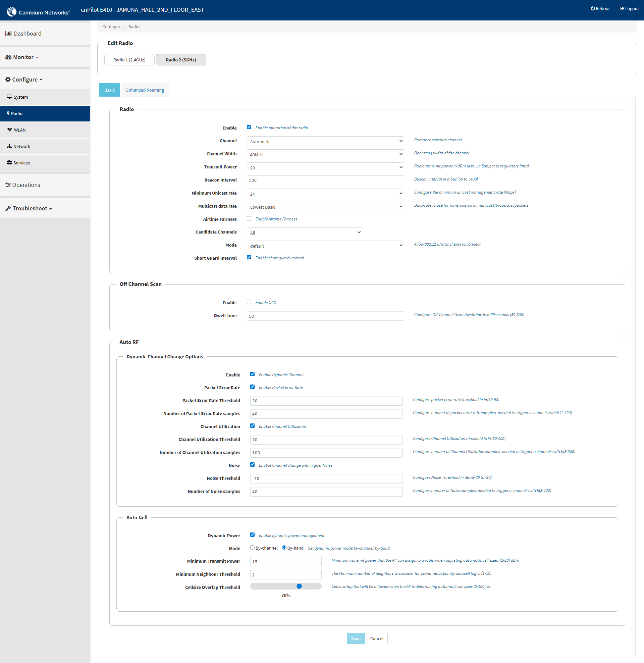Click the Beacon Interval input field
The image size is (644, 663).
tap(325, 180)
